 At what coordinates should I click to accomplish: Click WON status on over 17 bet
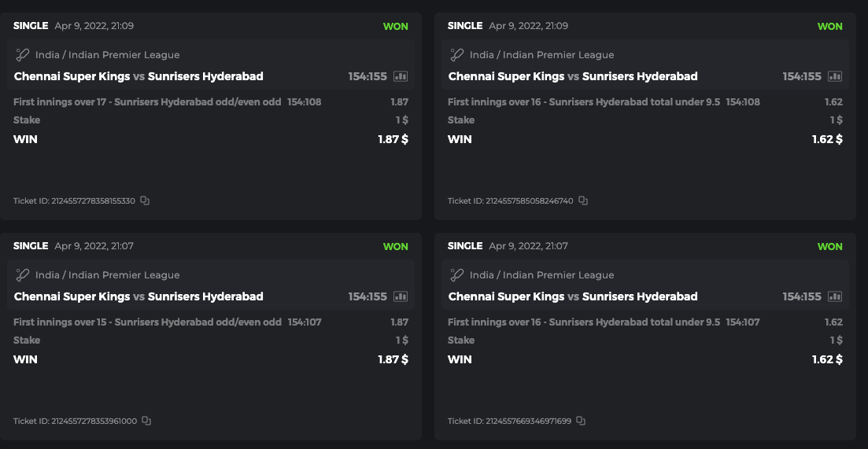point(395,26)
